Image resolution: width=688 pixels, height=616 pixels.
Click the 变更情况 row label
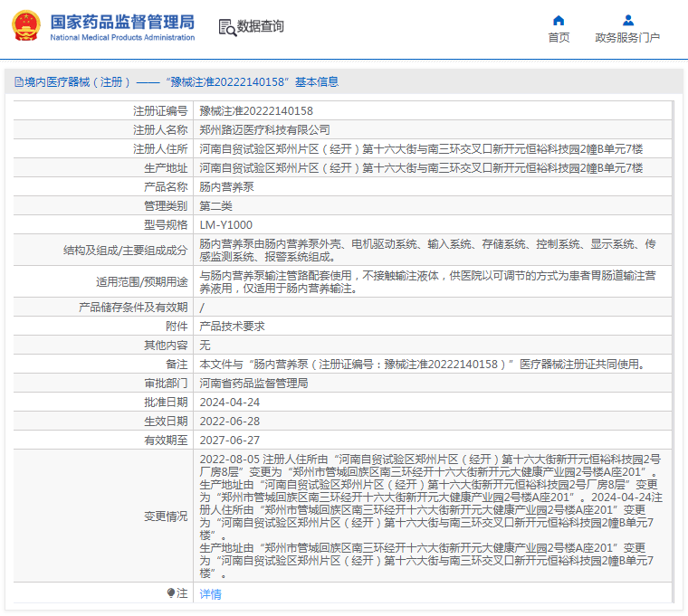166,516
